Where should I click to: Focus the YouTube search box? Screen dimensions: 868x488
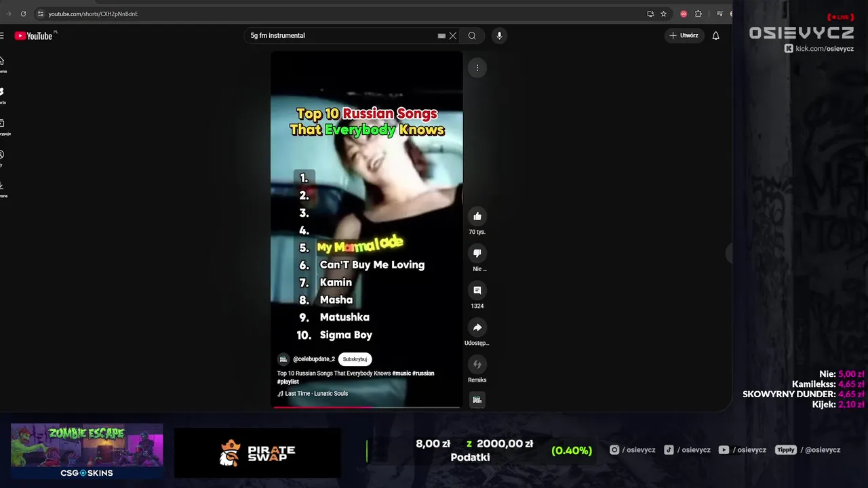(x=342, y=36)
